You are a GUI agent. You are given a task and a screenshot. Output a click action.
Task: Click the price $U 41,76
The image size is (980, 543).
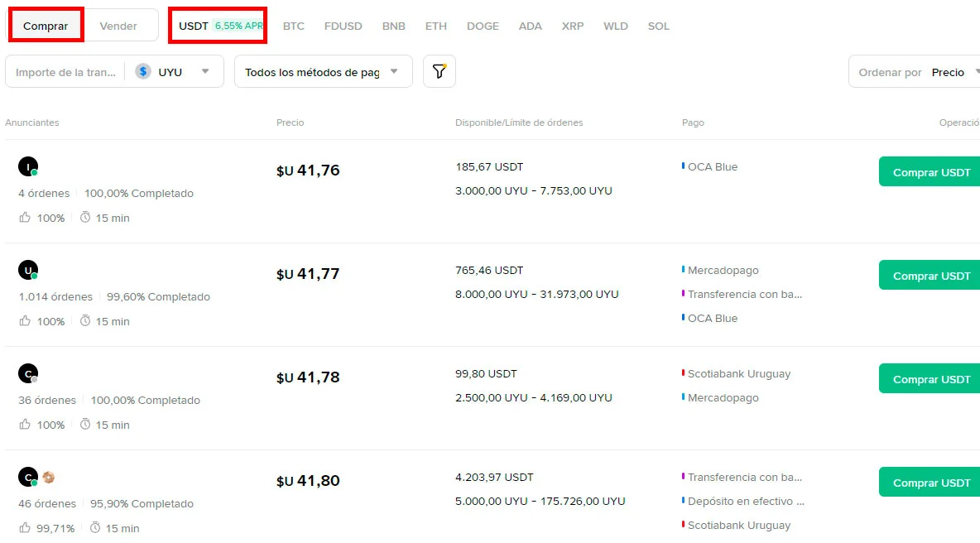(308, 170)
